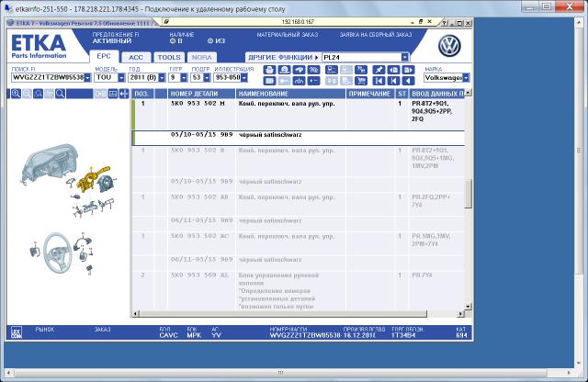Click the next-illustration page icon
The width and height of the screenshot is (588, 382).
pos(408,70)
